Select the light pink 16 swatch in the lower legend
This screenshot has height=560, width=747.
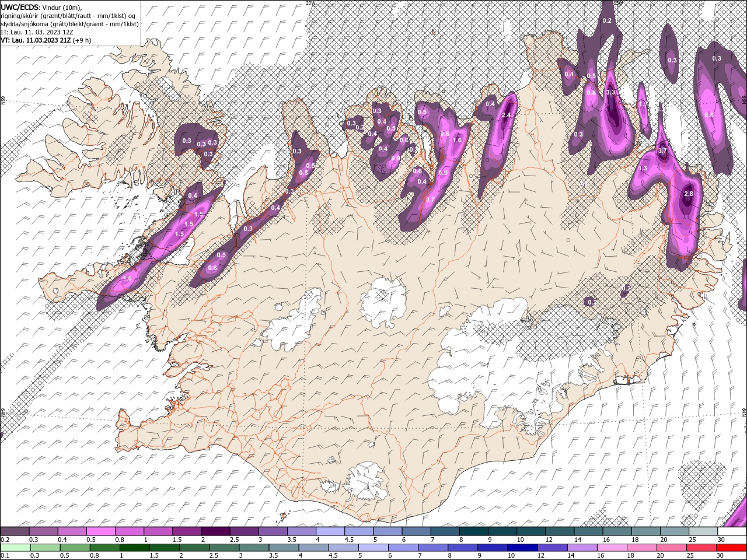tap(612, 548)
